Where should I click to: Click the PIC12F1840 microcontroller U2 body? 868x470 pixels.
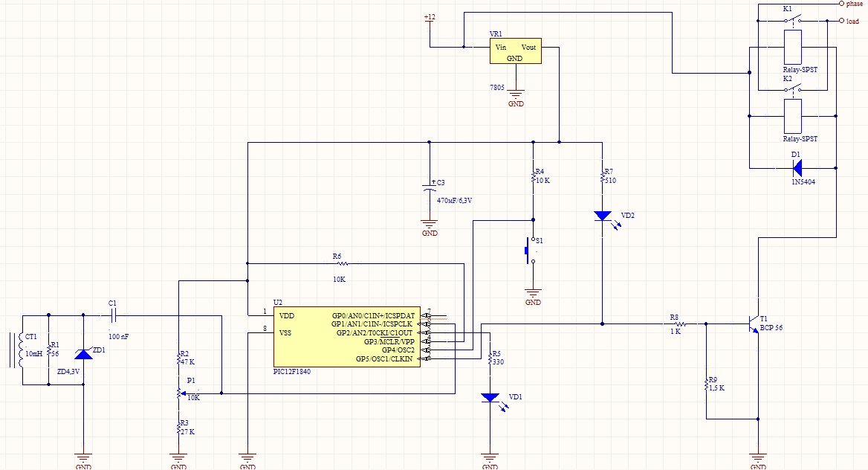pyautogui.click(x=347, y=337)
